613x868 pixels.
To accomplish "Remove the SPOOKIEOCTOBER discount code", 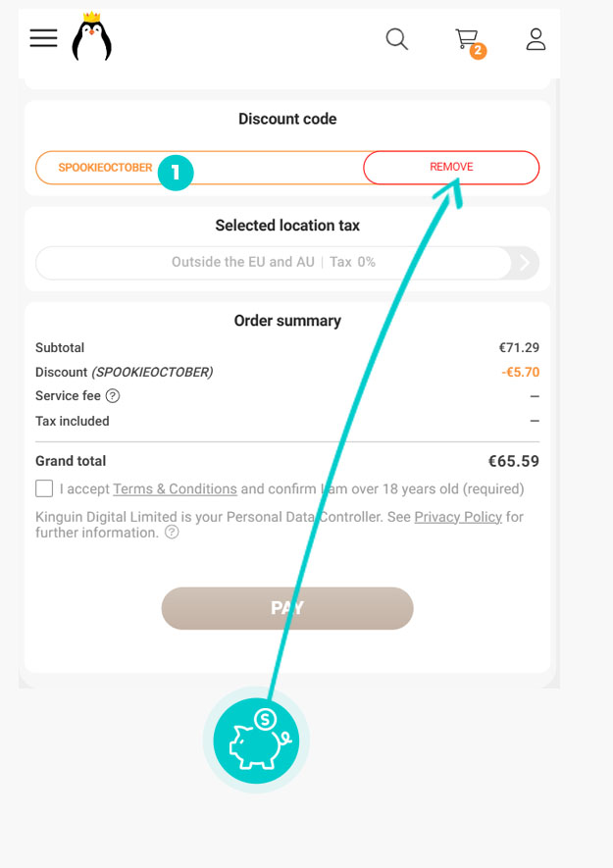I will 451,168.
